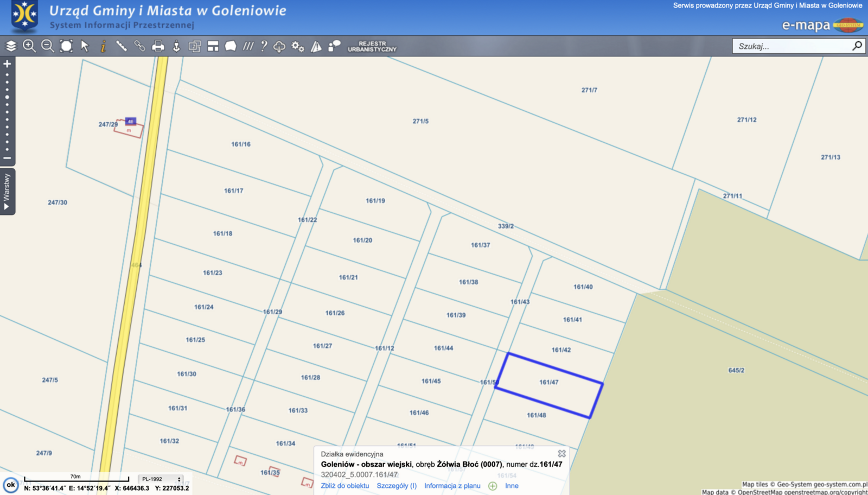Open 'Informacja z planu' link
This screenshot has height=495, width=868.
pos(452,486)
